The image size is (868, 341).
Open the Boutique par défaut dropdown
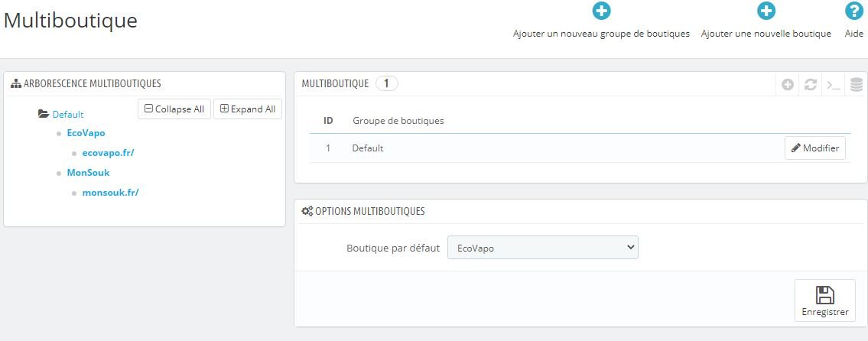(542, 248)
